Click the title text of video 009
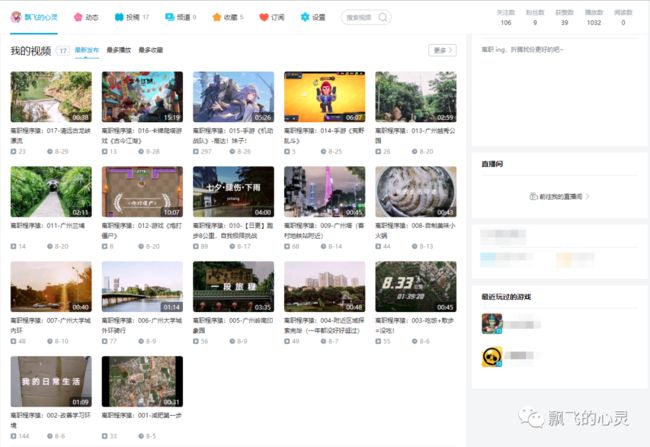This screenshot has height=447, width=650. pyautogui.click(x=324, y=231)
